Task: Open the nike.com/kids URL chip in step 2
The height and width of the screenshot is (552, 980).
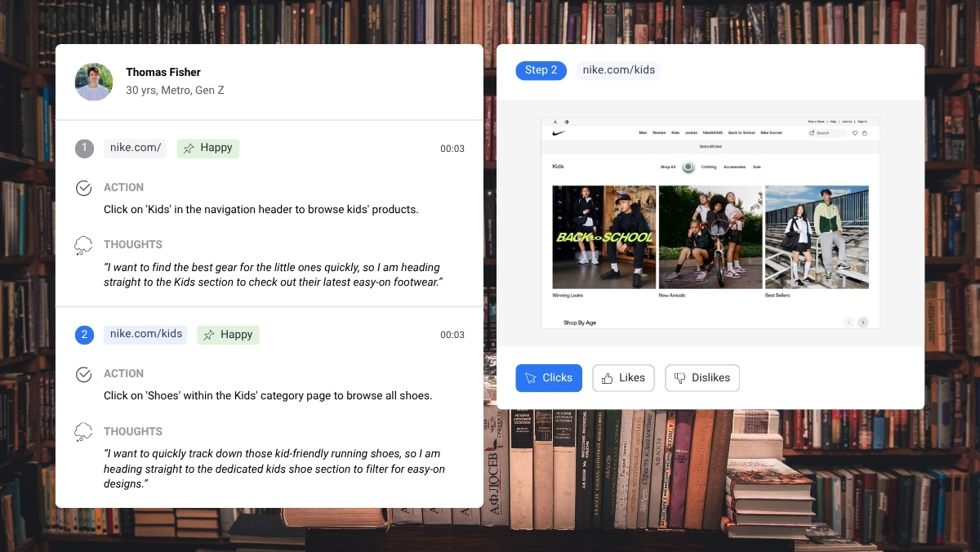Action: (x=145, y=335)
